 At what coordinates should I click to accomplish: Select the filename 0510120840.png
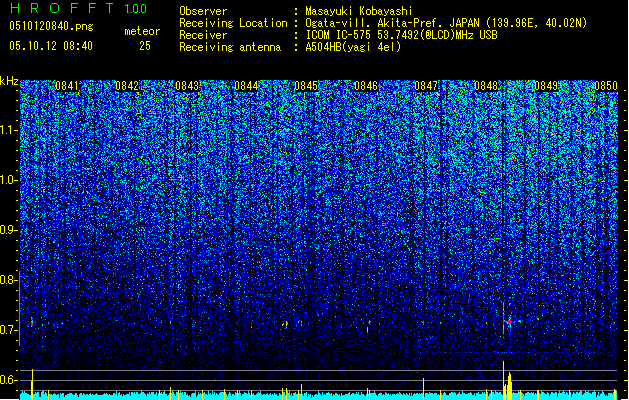[x=51, y=27]
